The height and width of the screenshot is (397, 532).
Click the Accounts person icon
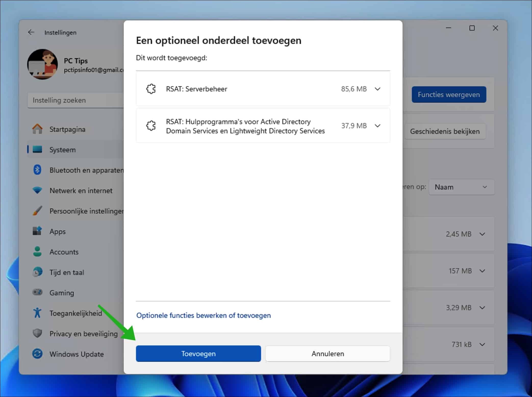click(x=37, y=252)
